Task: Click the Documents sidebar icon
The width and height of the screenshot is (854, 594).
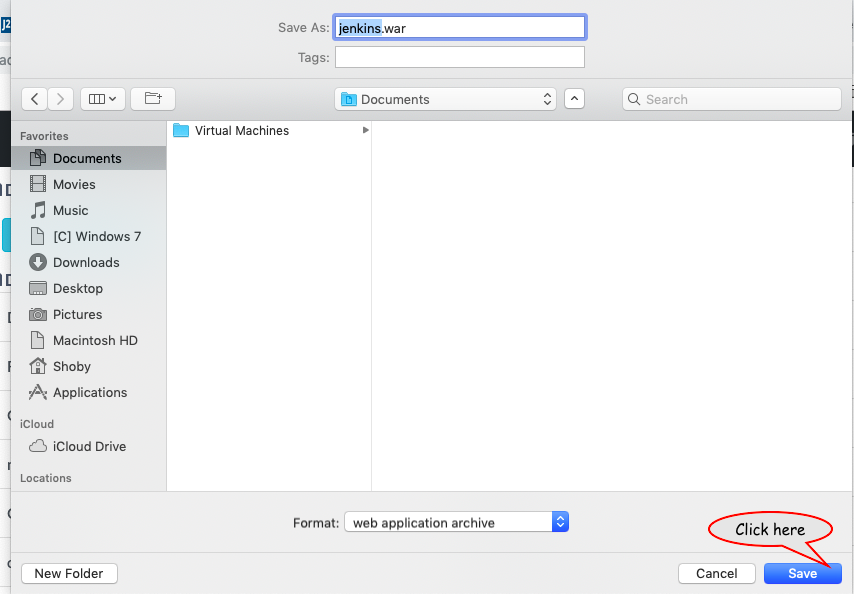Action: click(x=38, y=158)
